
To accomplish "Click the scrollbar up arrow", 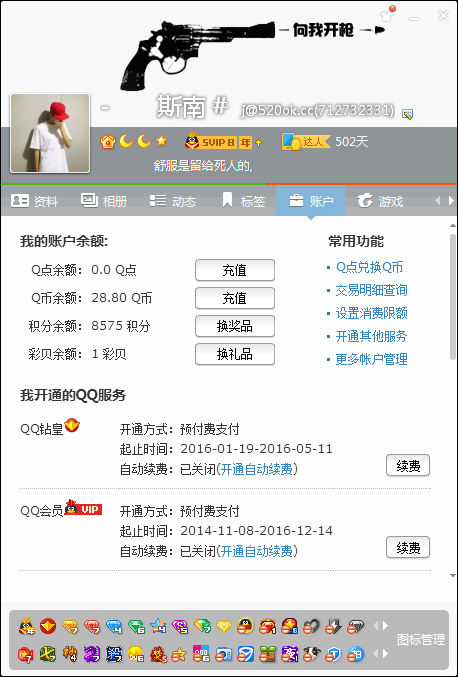I will click(452, 226).
